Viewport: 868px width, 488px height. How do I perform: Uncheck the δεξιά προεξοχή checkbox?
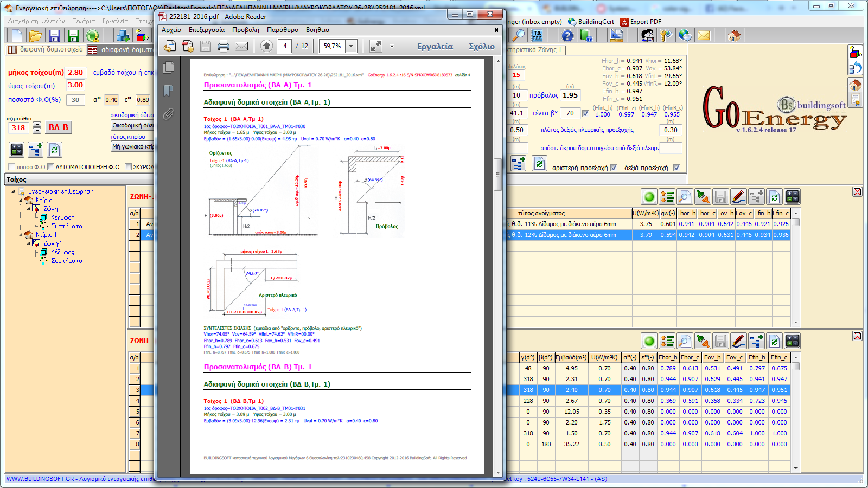coord(676,168)
